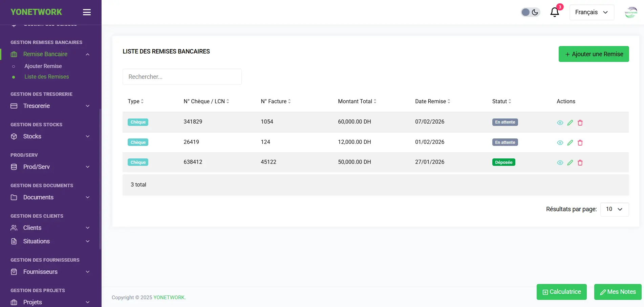Open the Français language dropdown

pos(592,12)
